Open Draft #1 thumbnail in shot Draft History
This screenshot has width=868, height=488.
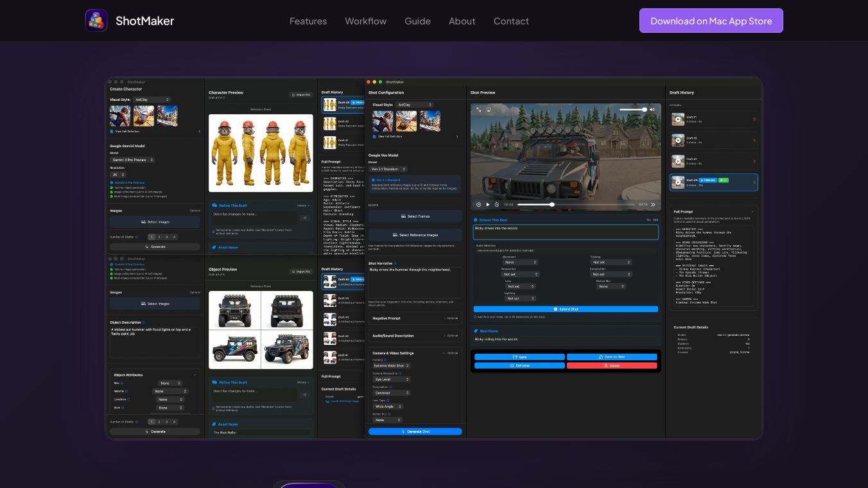(678, 119)
